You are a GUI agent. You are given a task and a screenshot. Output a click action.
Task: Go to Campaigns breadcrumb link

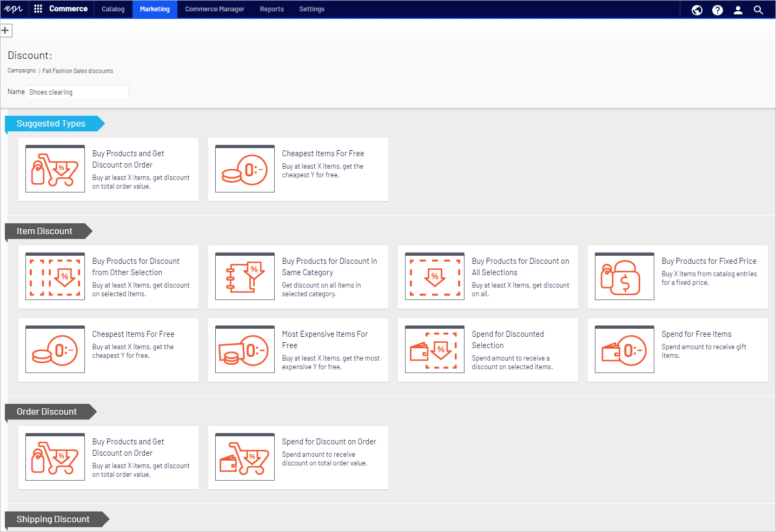click(x=22, y=71)
